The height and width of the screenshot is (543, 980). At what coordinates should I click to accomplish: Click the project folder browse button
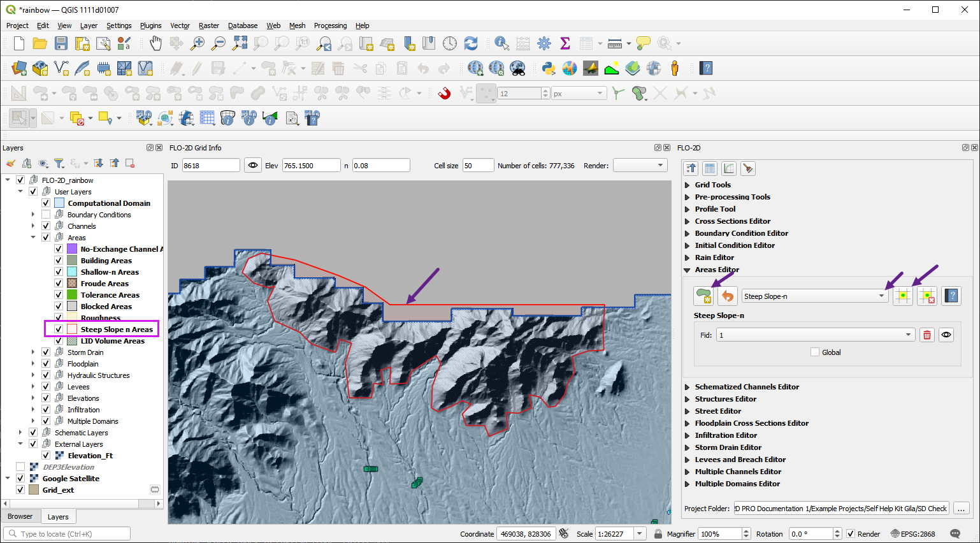[961, 509]
